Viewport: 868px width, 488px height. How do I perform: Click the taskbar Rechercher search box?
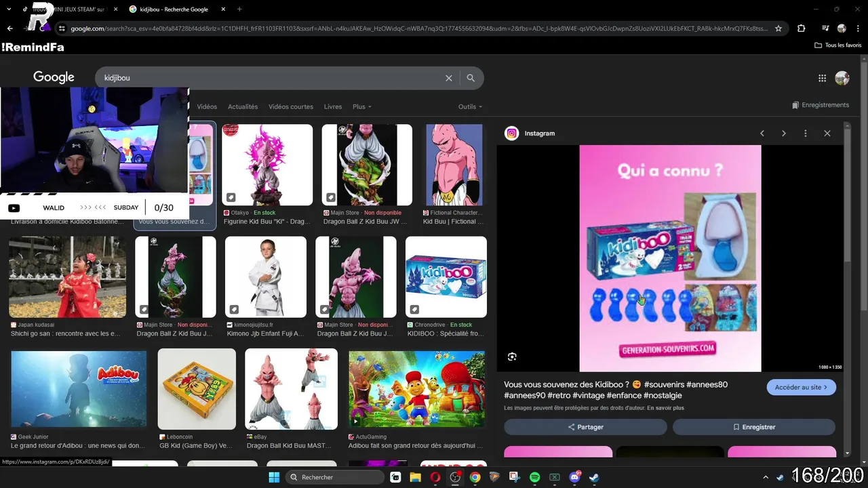334,477
